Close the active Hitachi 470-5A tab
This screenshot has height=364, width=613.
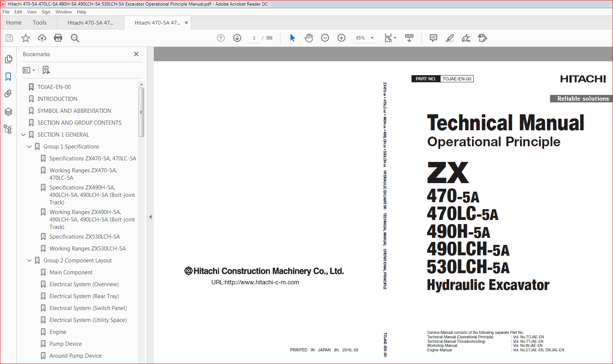[x=186, y=23]
